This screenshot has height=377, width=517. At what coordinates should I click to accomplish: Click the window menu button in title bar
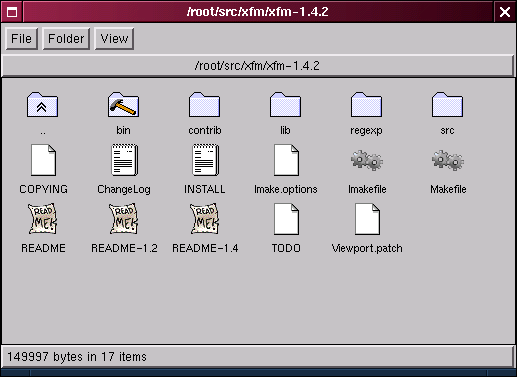coord(12,12)
